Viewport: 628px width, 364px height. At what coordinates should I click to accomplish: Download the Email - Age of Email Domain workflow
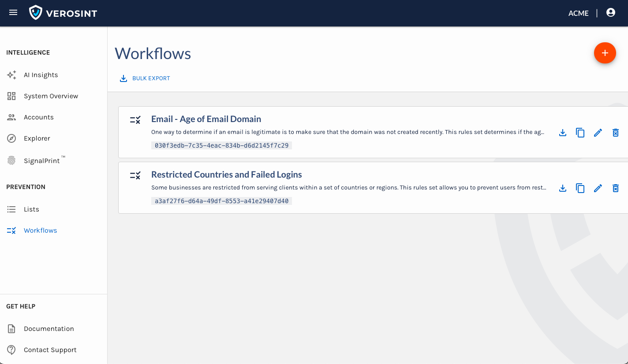[x=562, y=133]
